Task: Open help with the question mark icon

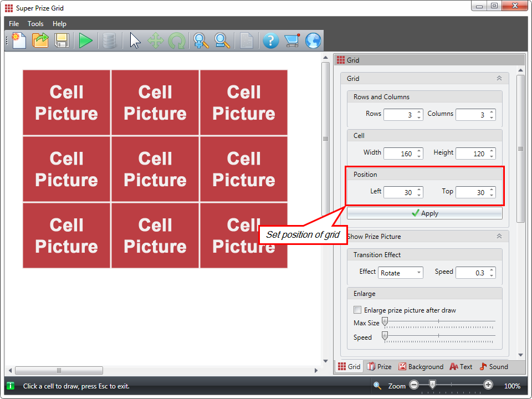Action: (x=270, y=40)
